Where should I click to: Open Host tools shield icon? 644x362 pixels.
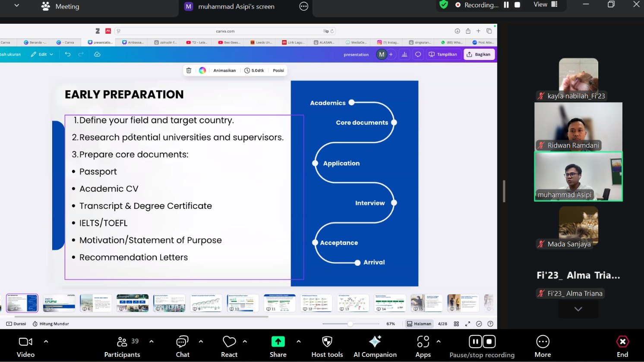[x=327, y=346]
